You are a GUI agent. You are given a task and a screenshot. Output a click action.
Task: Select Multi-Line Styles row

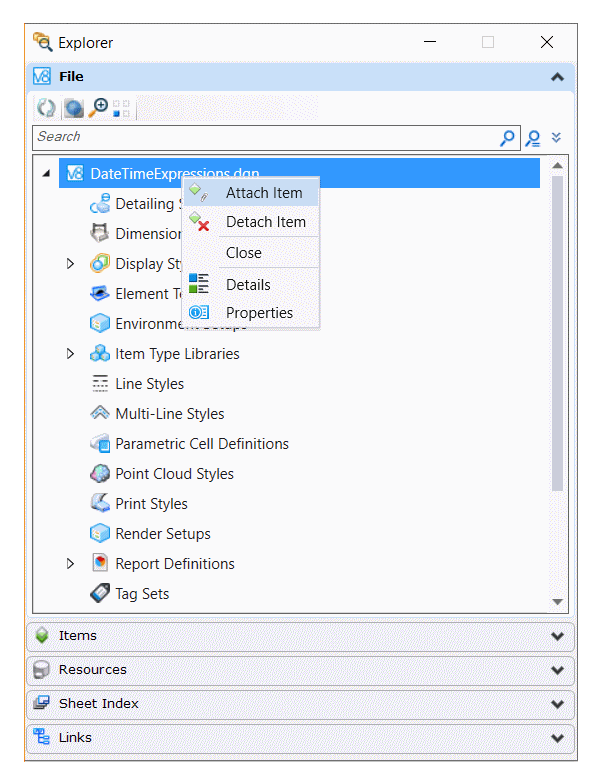157,413
